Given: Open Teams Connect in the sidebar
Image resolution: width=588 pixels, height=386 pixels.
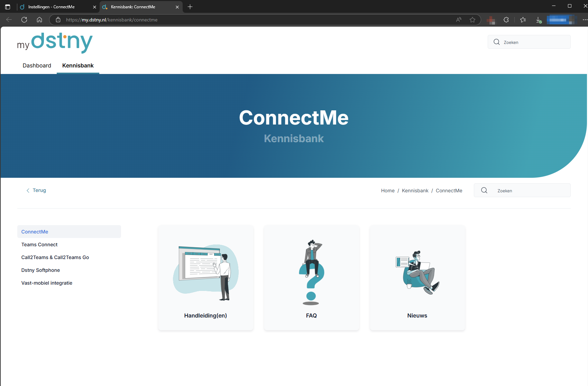Looking at the screenshot, I should click(x=39, y=245).
